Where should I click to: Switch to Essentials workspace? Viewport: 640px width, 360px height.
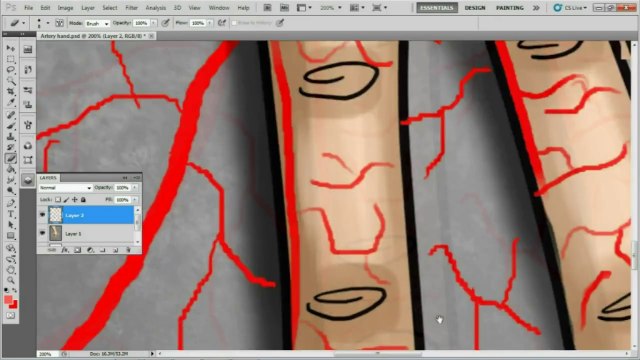click(x=437, y=8)
